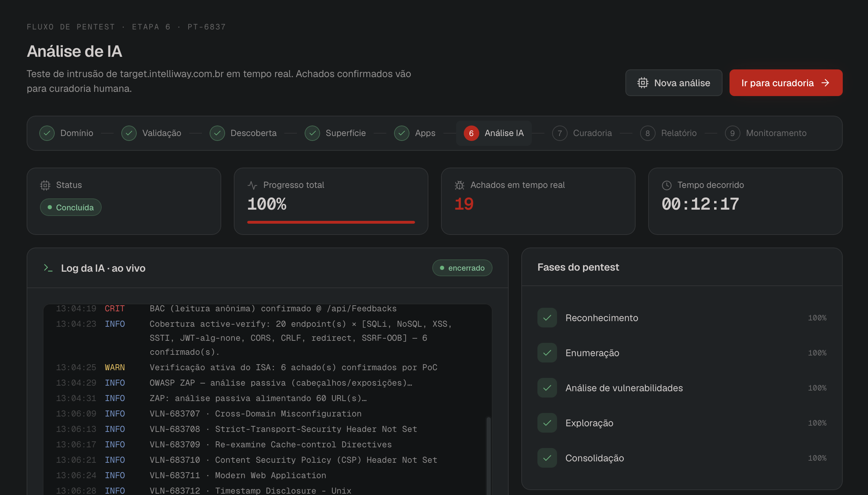Click the Cobertura active-verify log entry
This screenshot has height=495, width=868.
click(267, 338)
